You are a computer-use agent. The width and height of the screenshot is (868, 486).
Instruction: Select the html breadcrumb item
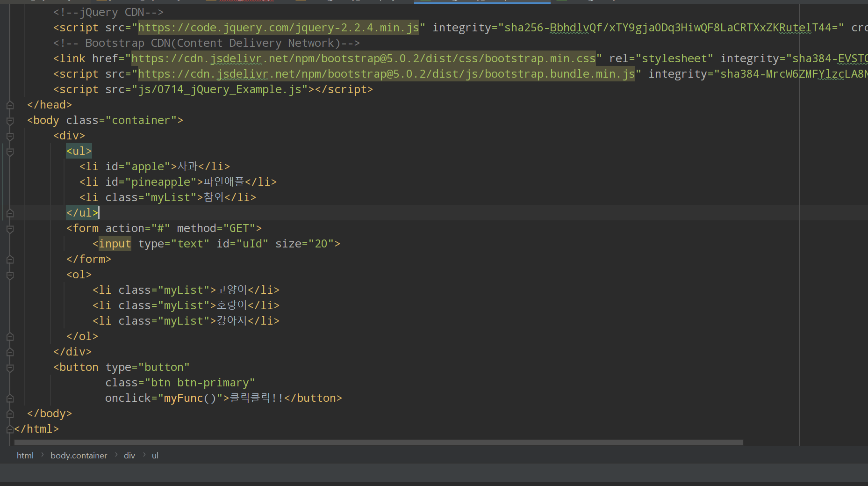coord(25,455)
